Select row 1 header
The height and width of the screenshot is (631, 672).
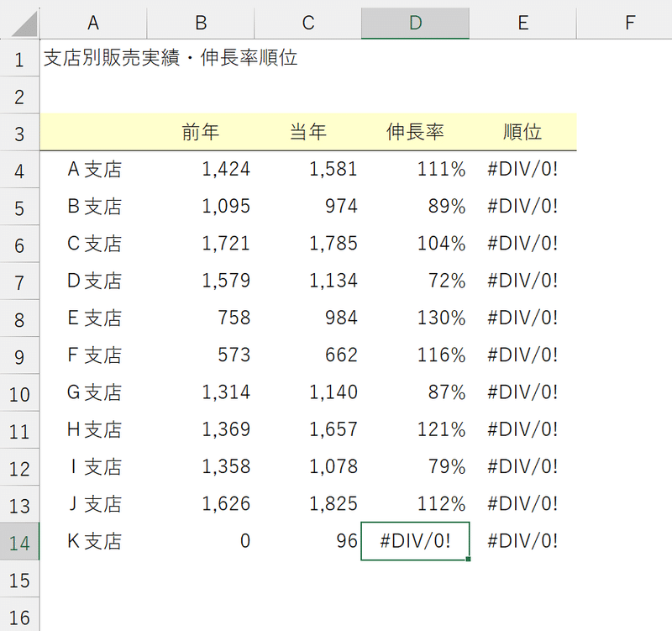click(19, 59)
